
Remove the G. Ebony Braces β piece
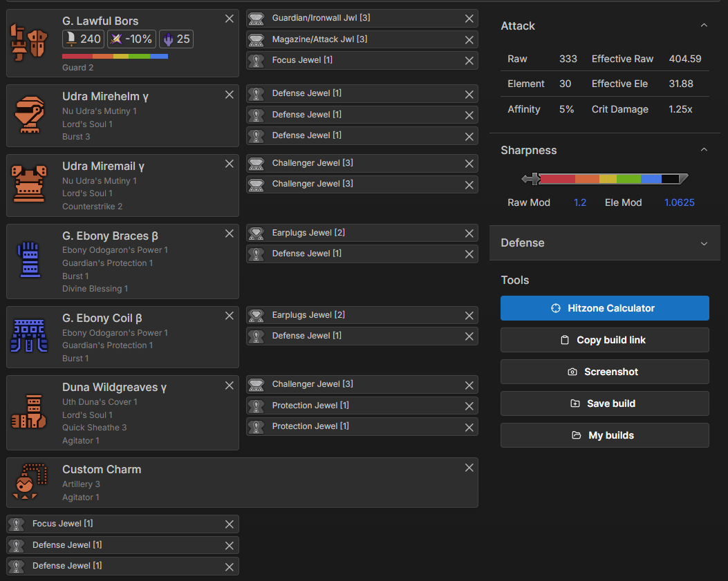tap(230, 234)
